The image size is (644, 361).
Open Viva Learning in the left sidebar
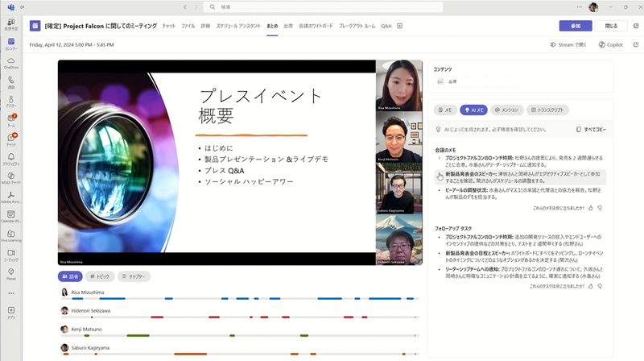tap(11, 235)
